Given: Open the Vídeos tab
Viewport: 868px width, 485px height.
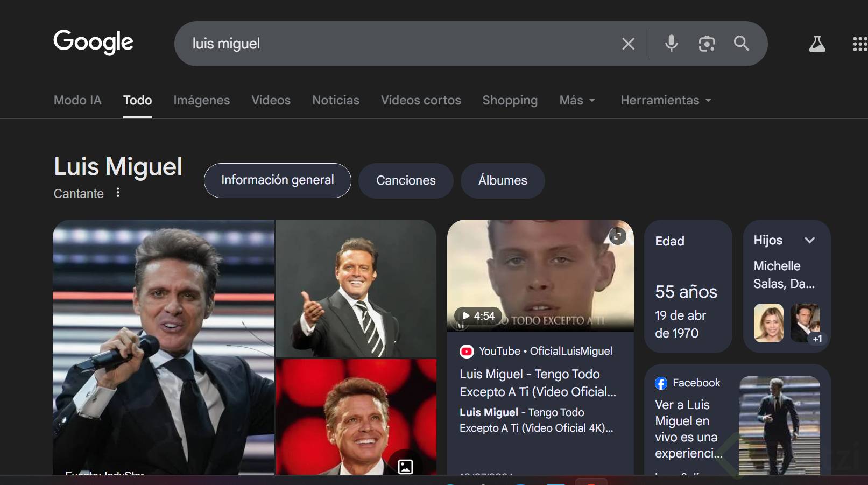Looking at the screenshot, I should coord(271,100).
